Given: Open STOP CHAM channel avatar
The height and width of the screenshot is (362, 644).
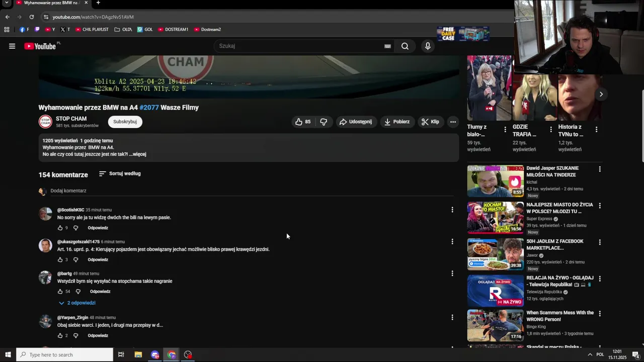Looking at the screenshot, I should click(45, 122).
